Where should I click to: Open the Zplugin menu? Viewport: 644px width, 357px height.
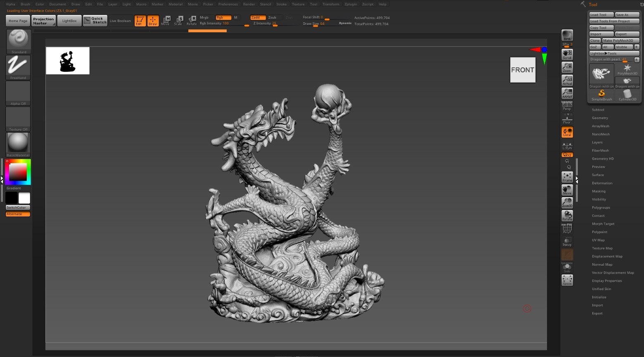(x=350, y=4)
